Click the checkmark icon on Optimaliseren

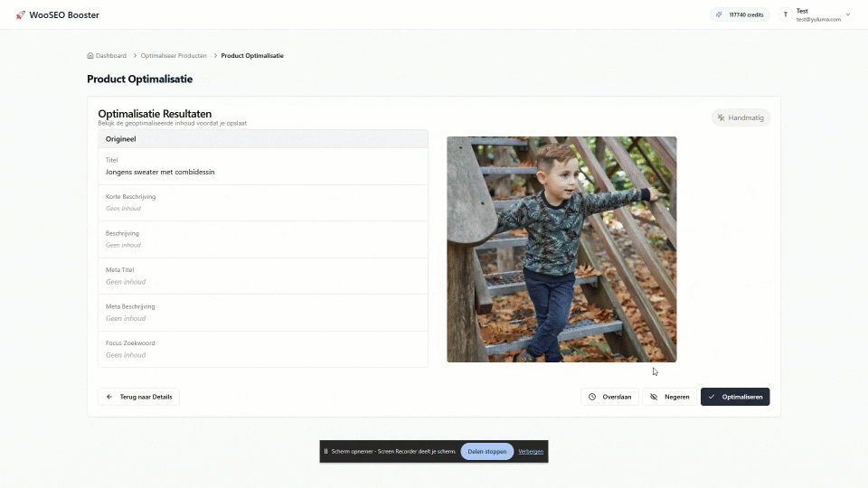click(712, 397)
